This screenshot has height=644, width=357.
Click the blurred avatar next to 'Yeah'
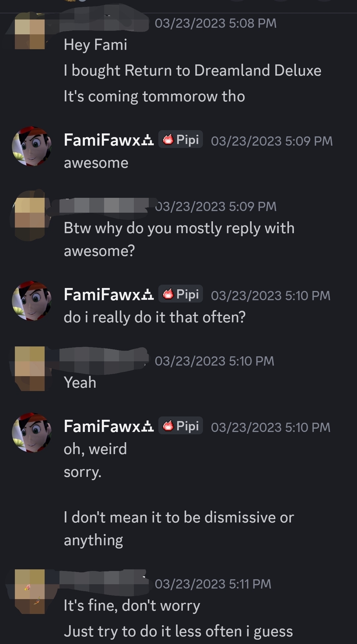coord(30,368)
